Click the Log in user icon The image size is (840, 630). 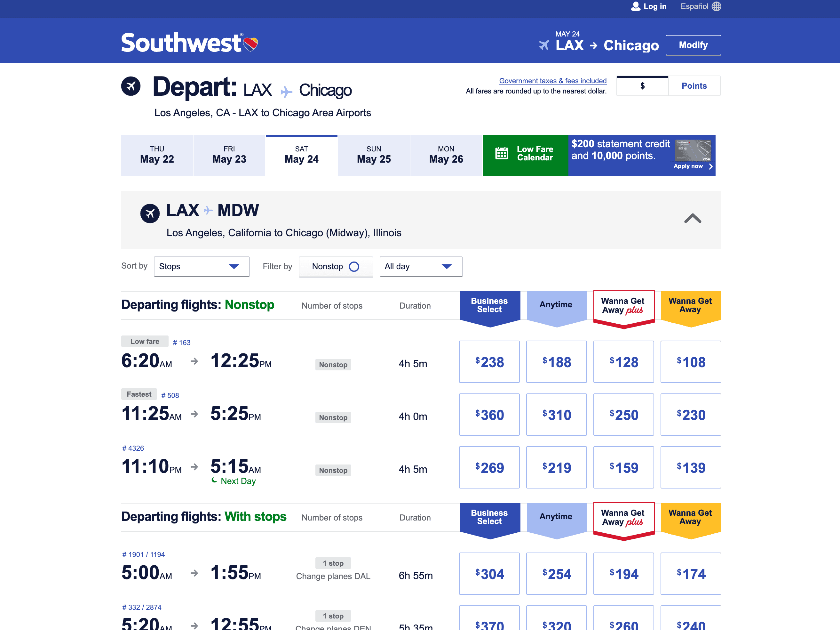(635, 6)
